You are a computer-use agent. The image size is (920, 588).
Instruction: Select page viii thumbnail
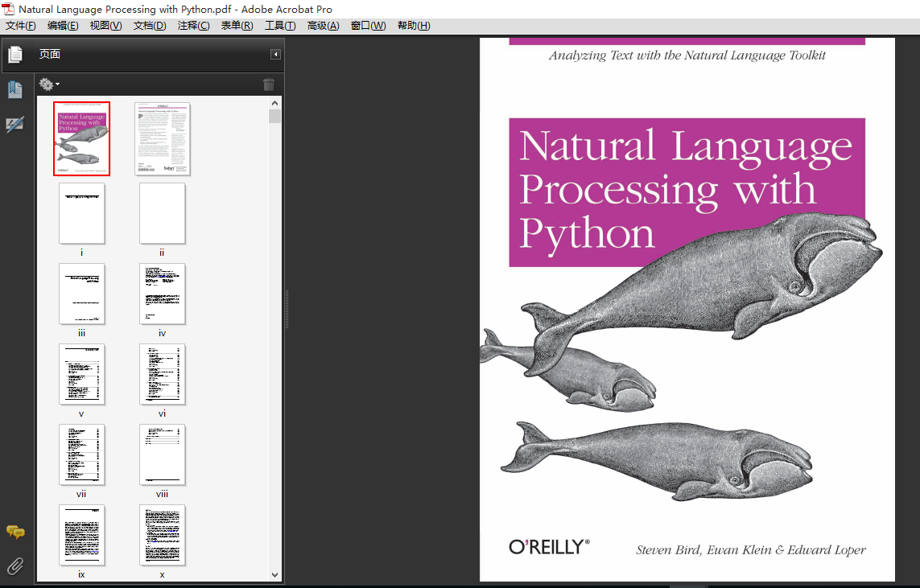coord(163,454)
